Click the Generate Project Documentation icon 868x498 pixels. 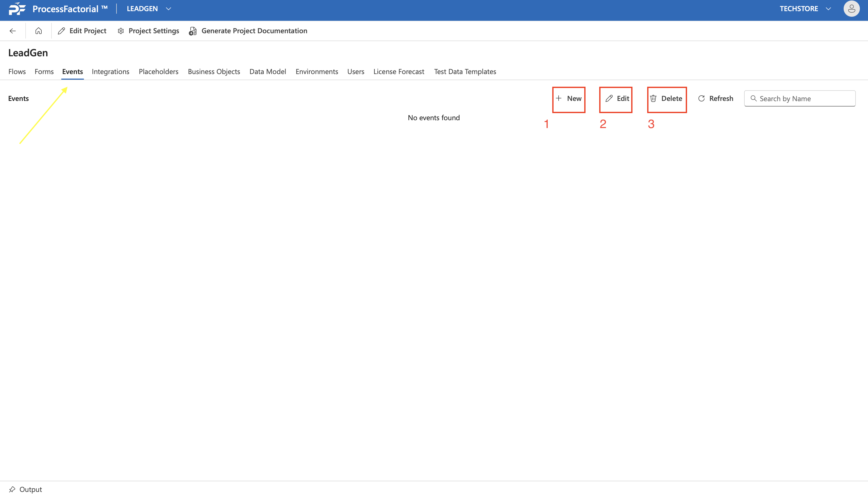(x=193, y=31)
